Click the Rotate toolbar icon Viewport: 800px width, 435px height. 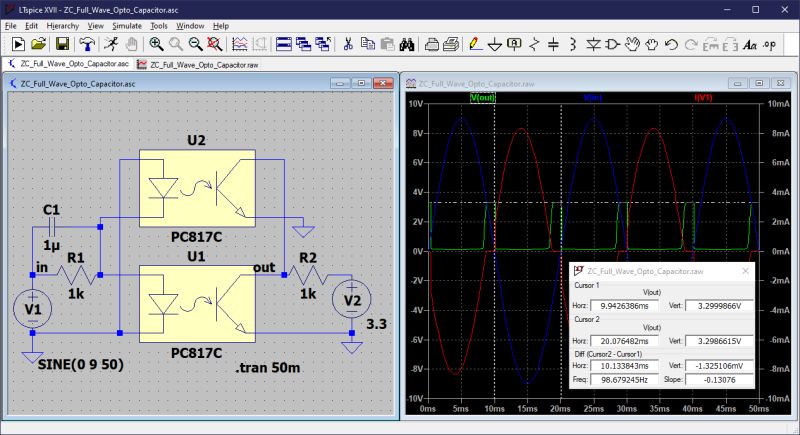pos(710,44)
